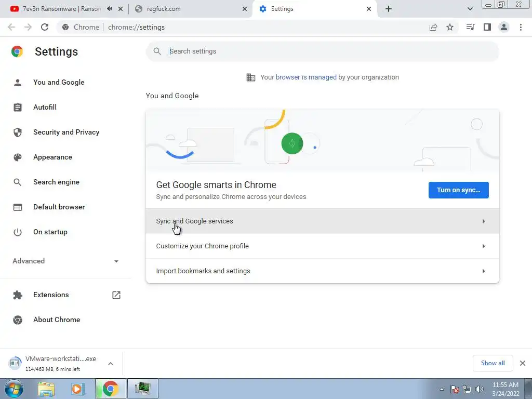The height and width of the screenshot is (399, 532).
Task: Click the browser forward arrow
Action: pyautogui.click(x=28, y=27)
